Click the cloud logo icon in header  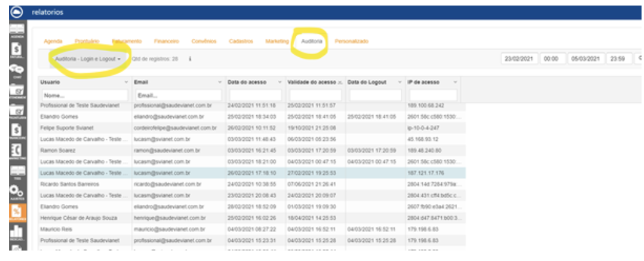point(17,12)
